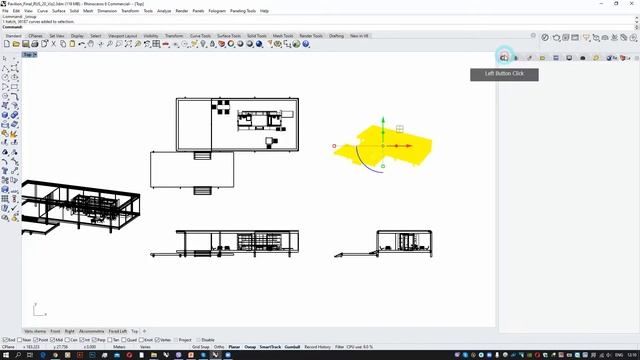The height and width of the screenshot is (360, 640).
Task: Switch to the Axonometria viewport tab
Action: [x=91, y=331]
